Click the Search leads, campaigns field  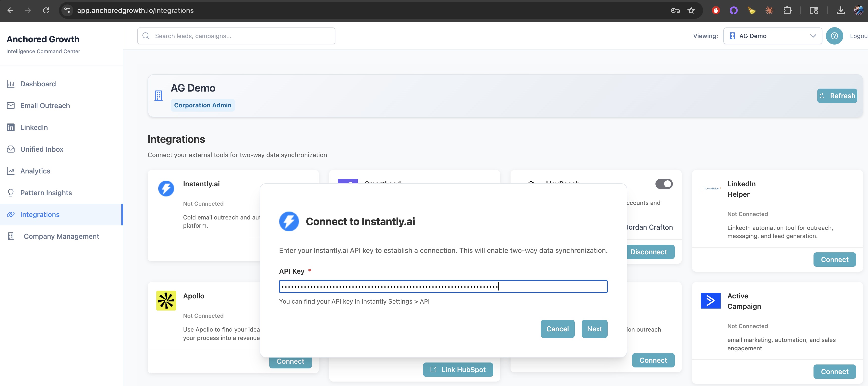click(236, 36)
